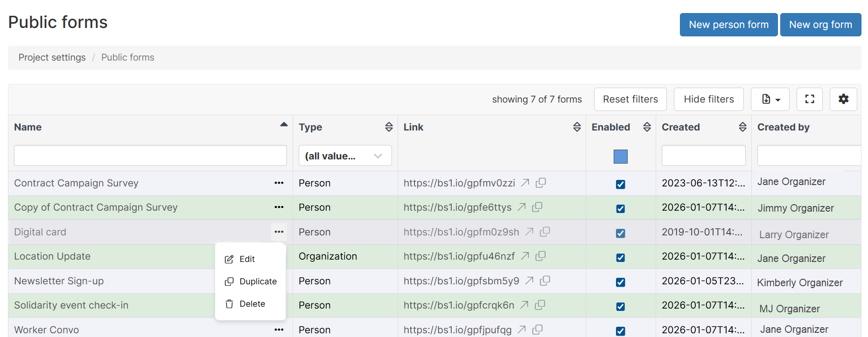This screenshot has width=868, height=337.
Task: Toggle Enabled for Worker Convo
Action: coord(620,331)
